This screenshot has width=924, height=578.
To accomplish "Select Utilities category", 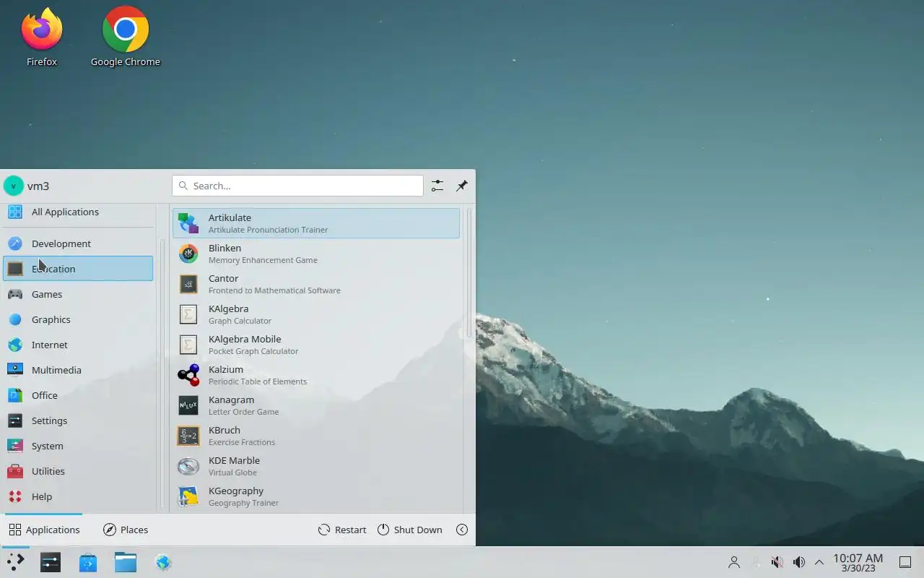I will point(78,471).
